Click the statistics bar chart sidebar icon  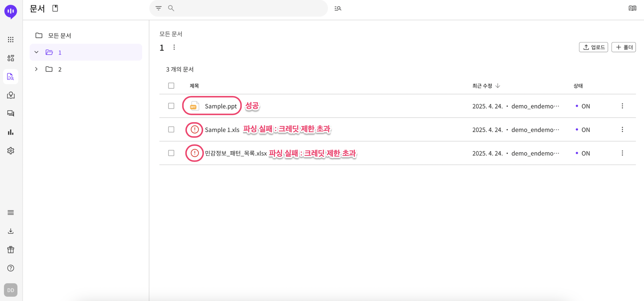click(x=11, y=132)
